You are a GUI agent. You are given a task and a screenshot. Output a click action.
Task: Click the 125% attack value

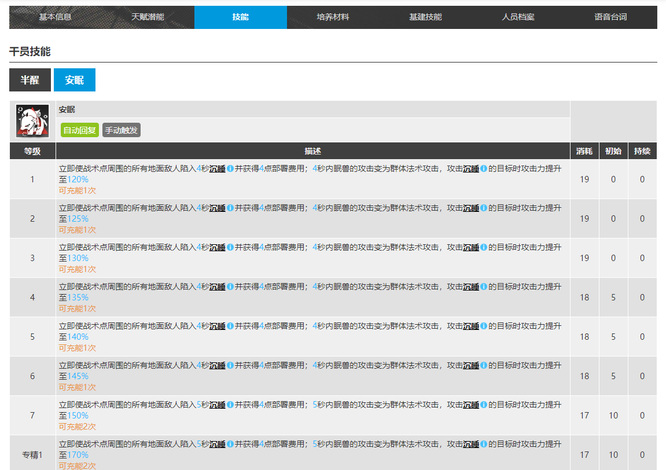coord(78,219)
